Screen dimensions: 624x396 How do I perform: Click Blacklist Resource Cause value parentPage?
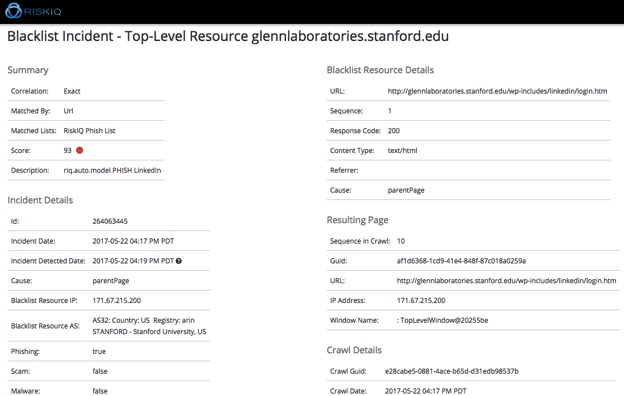click(x=406, y=190)
